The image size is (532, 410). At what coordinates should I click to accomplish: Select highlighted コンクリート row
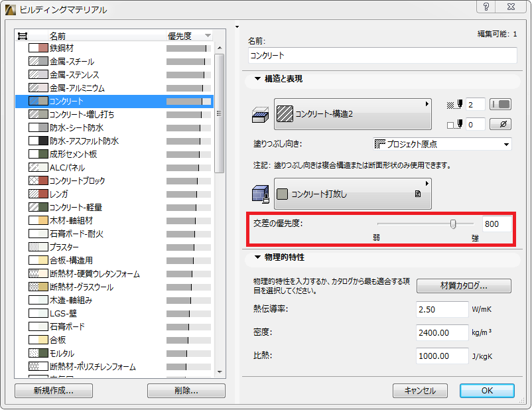tap(114, 101)
